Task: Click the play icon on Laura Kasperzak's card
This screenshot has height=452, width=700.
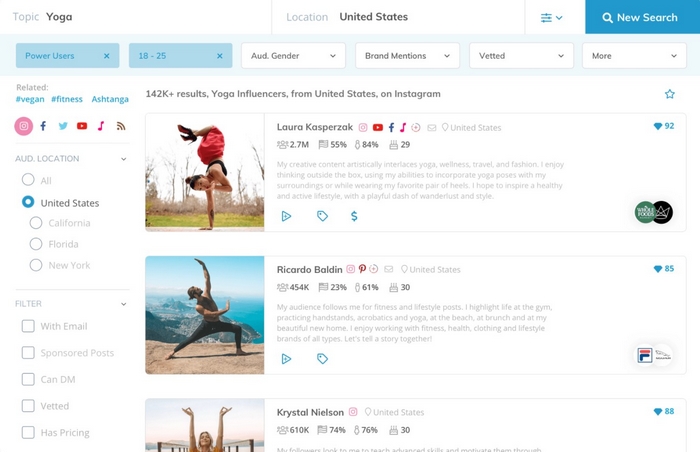Action: (286, 216)
